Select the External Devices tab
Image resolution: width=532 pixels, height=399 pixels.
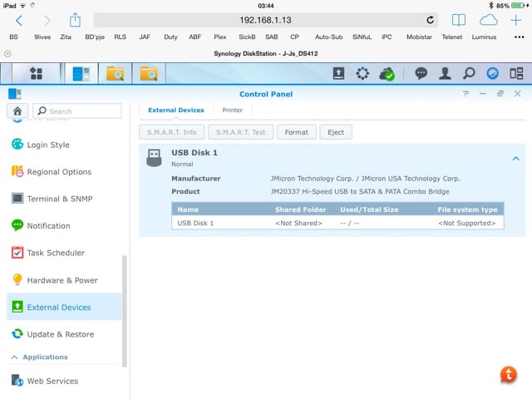[x=175, y=111]
